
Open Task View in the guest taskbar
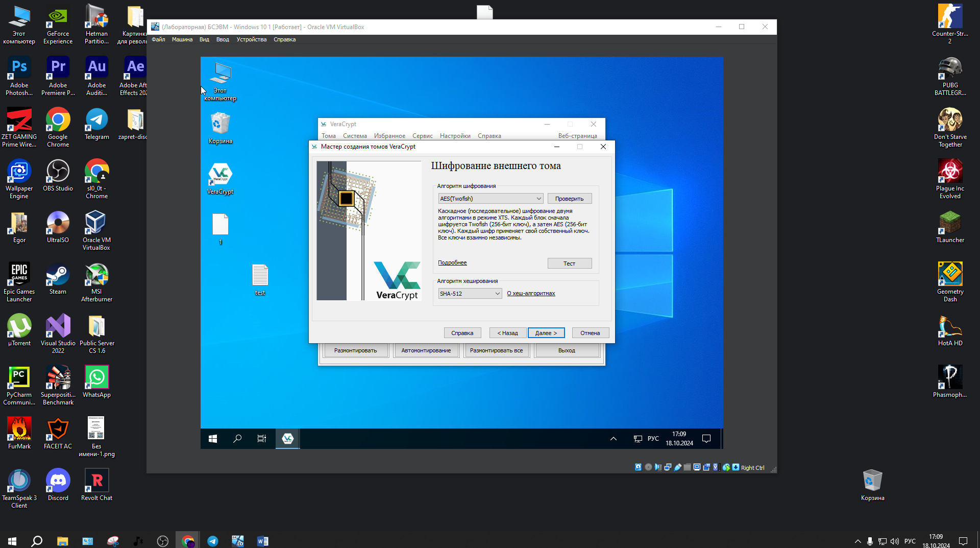click(262, 439)
